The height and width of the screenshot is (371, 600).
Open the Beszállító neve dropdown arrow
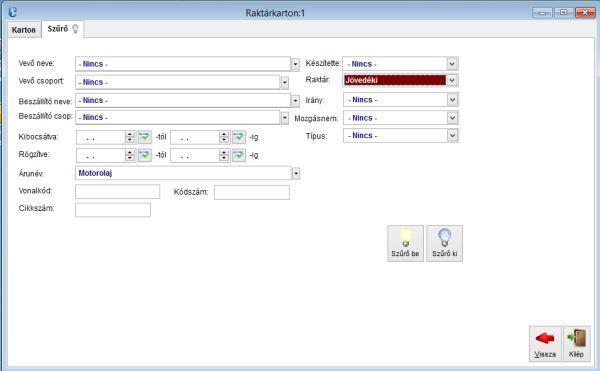[295, 101]
